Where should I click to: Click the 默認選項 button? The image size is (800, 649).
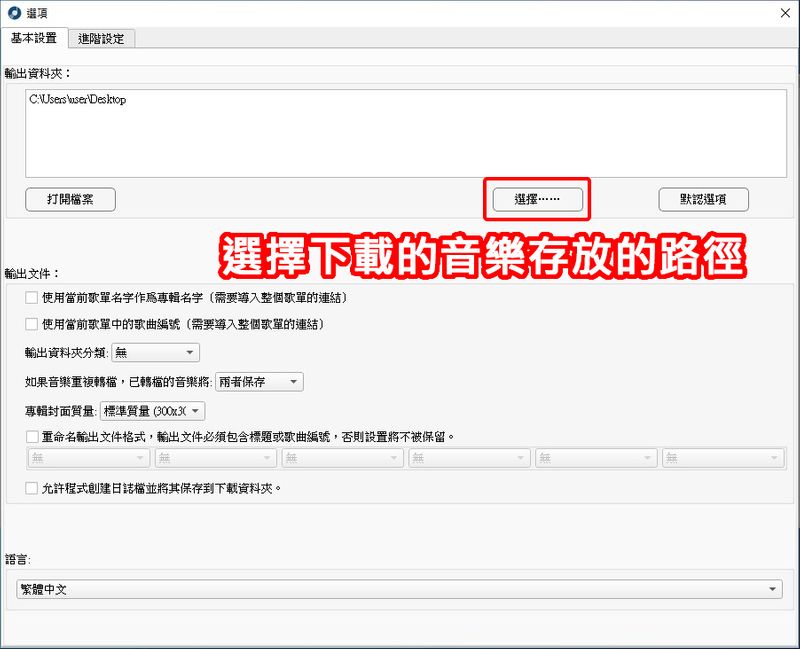click(704, 199)
